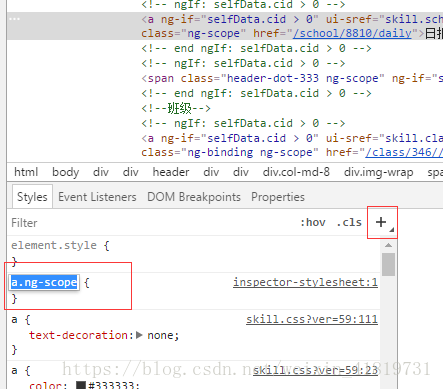Expand the text-decoration property triangle
Screen dimensions: 443x389
(x=139, y=335)
